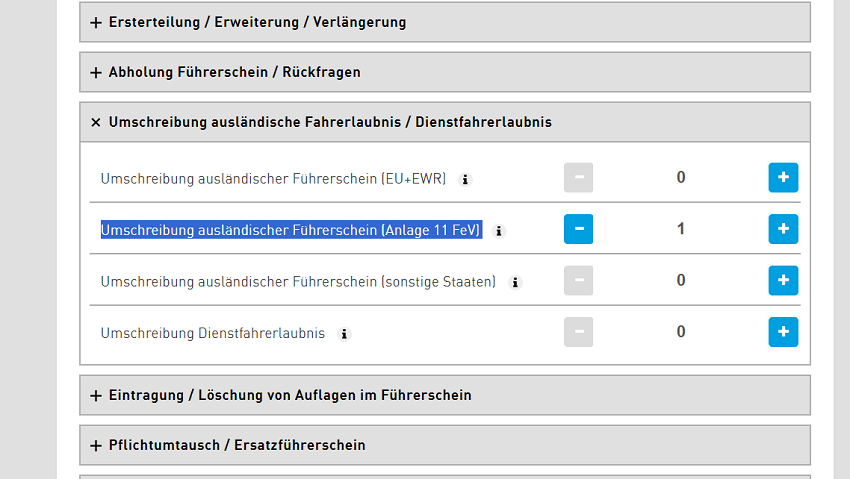The image size is (850, 479).
Task: Click the Anlage 11 FeV quantity value
Action: [681, 229]
